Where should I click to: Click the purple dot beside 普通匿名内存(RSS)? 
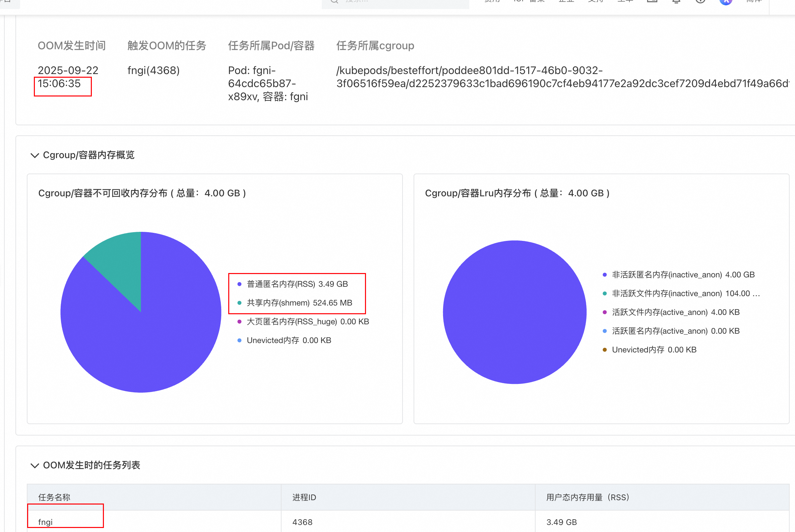click(239, 284)
